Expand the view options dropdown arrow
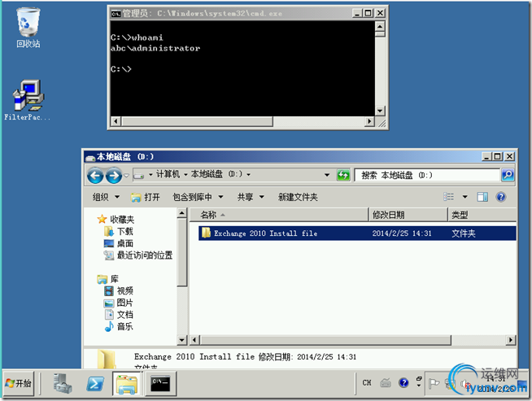Screen dimensions: 532x401 464,197
